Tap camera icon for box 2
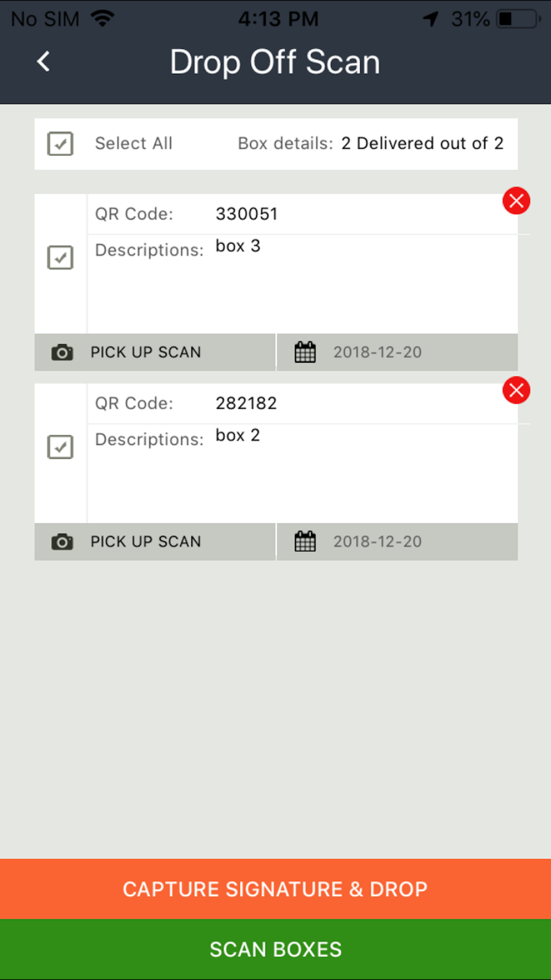The height and width of the screenshot is (980, 551). (x=62, y=542)
